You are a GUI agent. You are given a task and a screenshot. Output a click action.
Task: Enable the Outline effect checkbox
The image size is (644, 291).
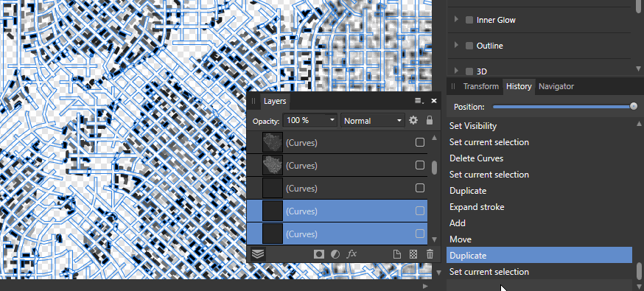469,46
